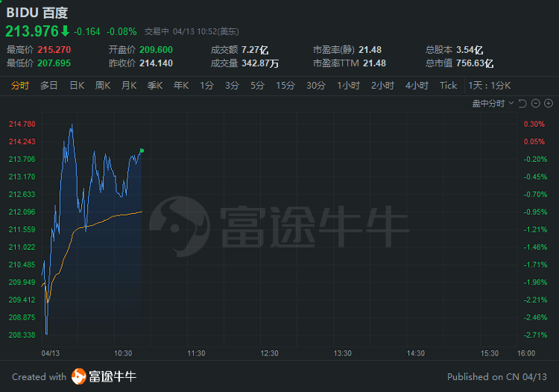Click the Created with label
The width and height of the screenshot is (559, 392).
(40, 376)
